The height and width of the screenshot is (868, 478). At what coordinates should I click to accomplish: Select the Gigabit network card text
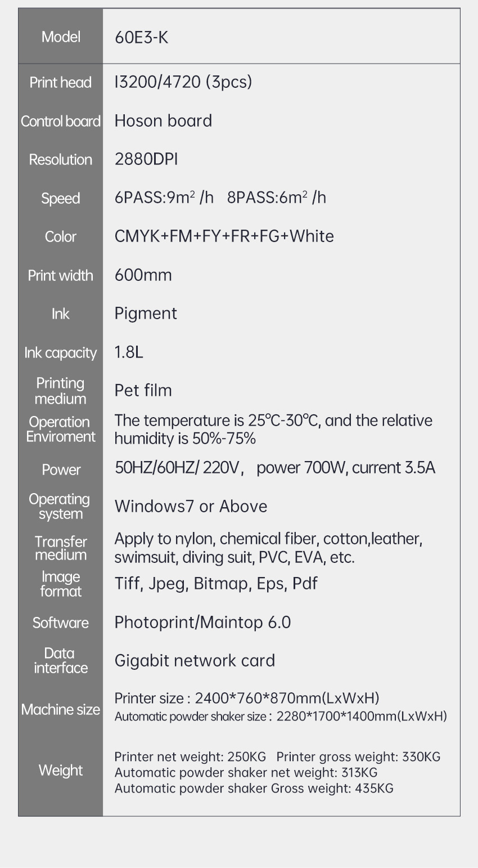(195, 661)
